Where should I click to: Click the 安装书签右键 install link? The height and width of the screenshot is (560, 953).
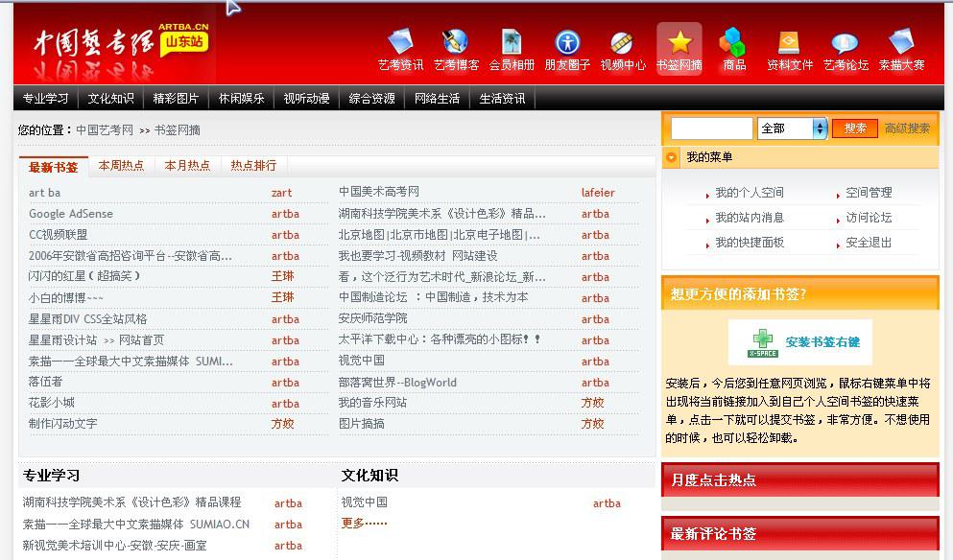[822, 342]
